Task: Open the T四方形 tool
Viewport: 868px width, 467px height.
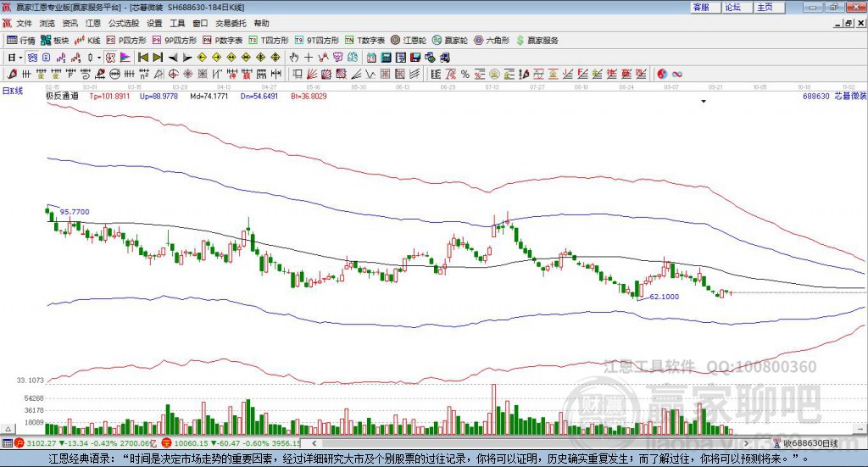Action: tap(269, 41)
